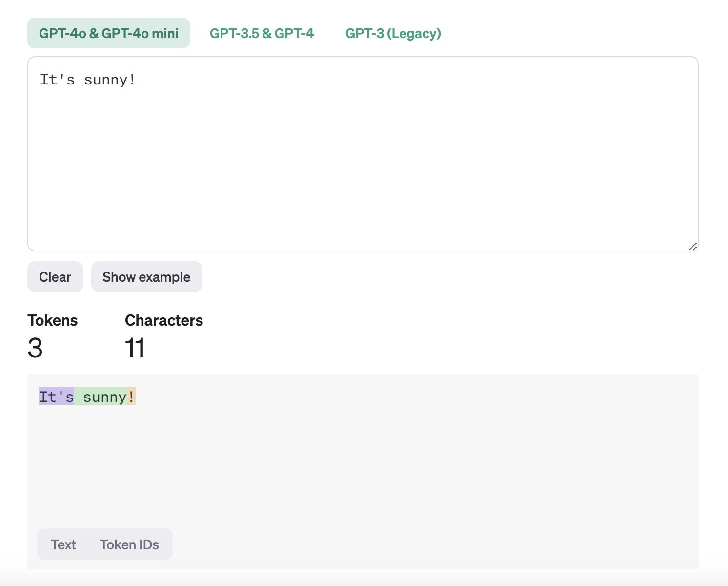Click the resize handle of the text box
728x586 pixels.
(693, 246)
